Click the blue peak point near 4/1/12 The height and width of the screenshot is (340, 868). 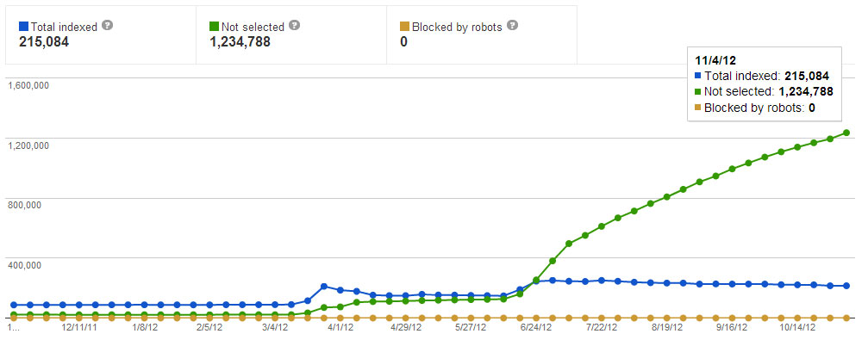tap(324, 287)
